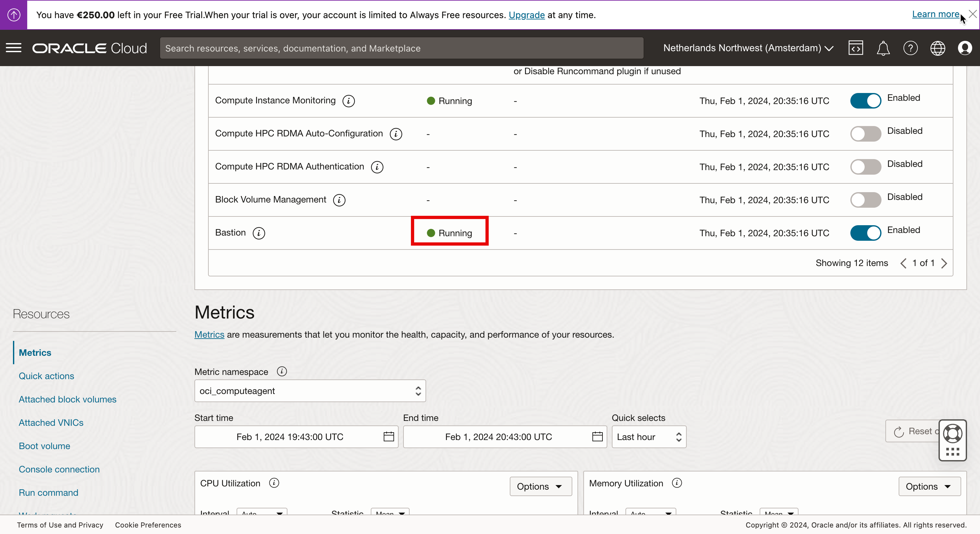Screen dimensions: 980x534
Task: Turn off the Bastion plugin toggle
Action: 866,233
